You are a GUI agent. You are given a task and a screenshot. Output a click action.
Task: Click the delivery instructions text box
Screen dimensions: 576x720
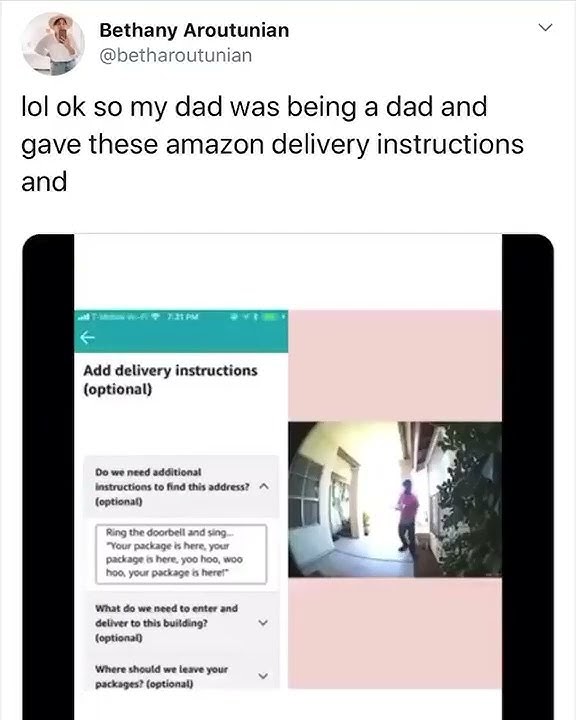[181, 554]
